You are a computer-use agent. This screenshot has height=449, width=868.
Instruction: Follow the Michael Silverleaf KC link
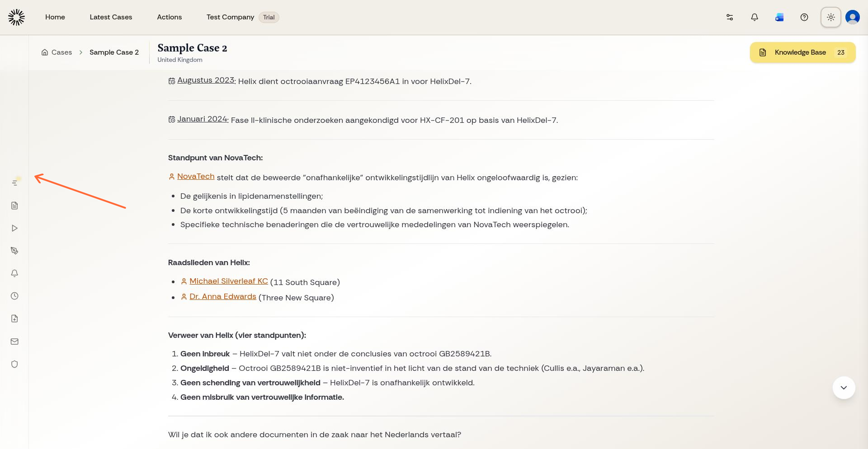(x=229, y=281)
